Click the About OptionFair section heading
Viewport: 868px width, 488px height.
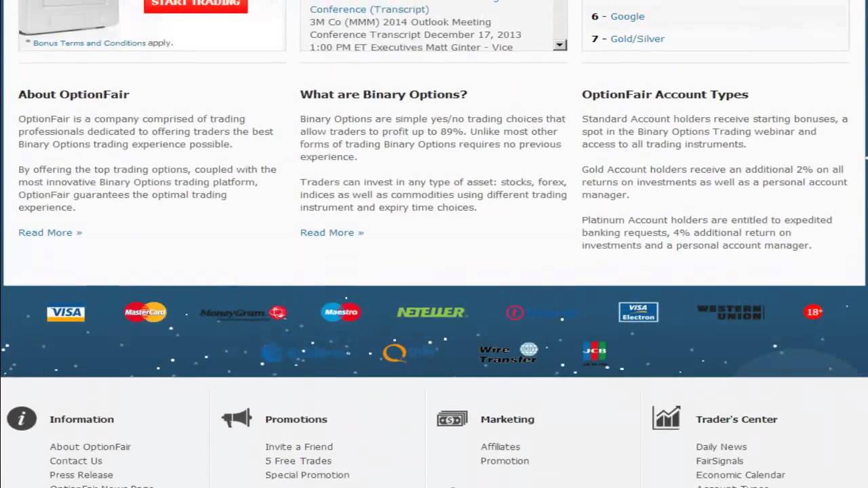click(x=73, y=94)
